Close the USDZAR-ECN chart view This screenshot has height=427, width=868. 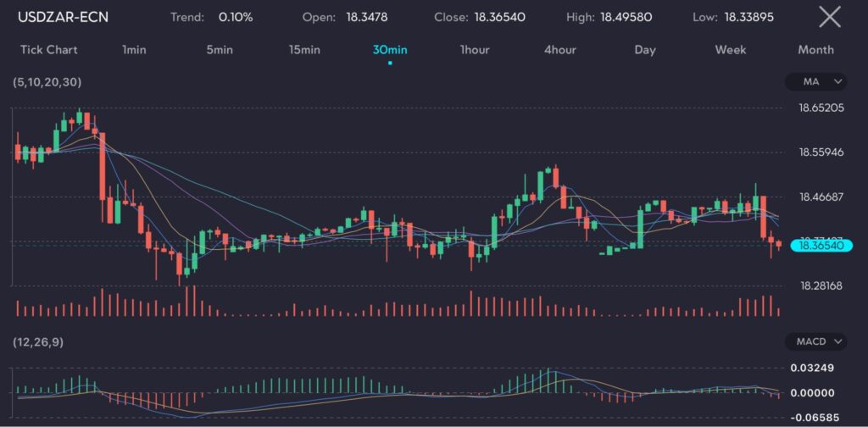[830, 17]
